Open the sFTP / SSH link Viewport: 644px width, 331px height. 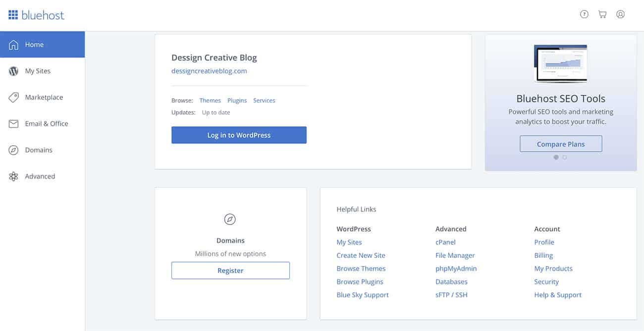[451, 295]
